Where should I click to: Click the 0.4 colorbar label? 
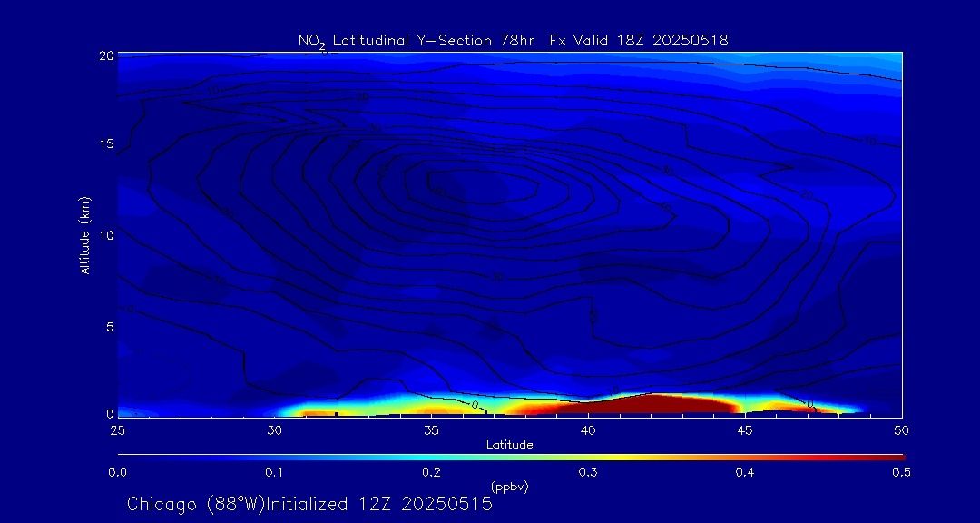point(744,472)
